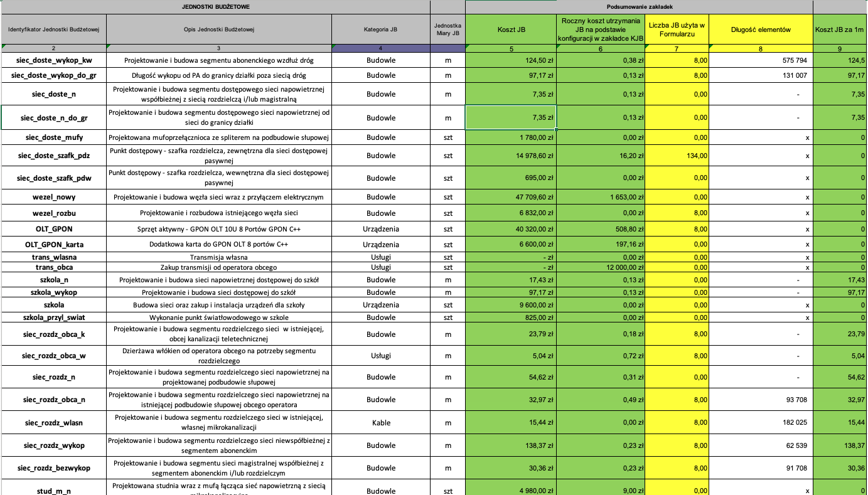Click the '197,16 zł' annual cost cell
The image size is (868, 495).
tap(601, 244)
